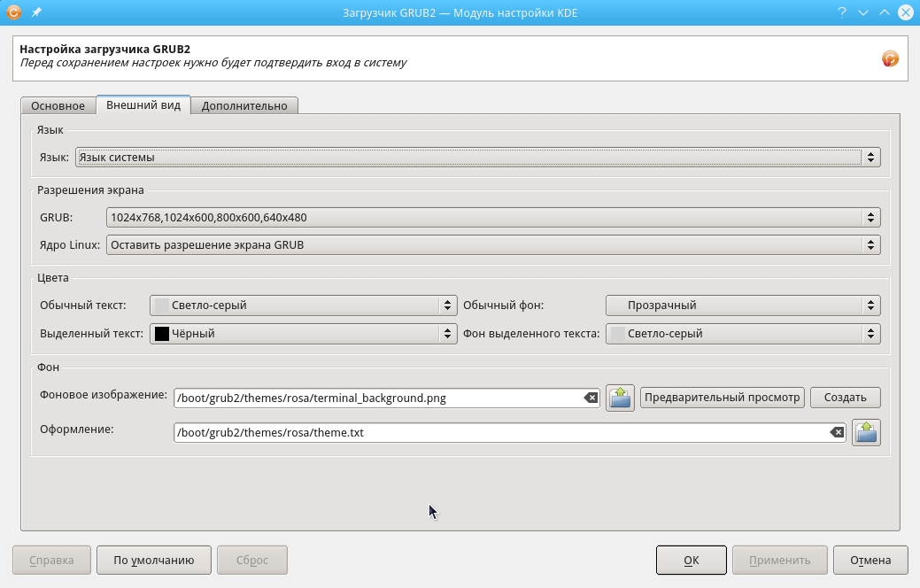Select the Внешний вид tab

(143, 105)
